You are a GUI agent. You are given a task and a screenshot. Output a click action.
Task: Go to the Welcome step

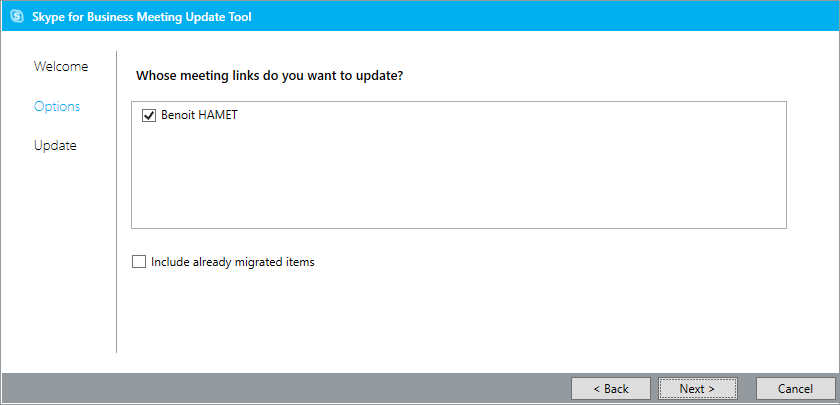[x=61, y=66]
